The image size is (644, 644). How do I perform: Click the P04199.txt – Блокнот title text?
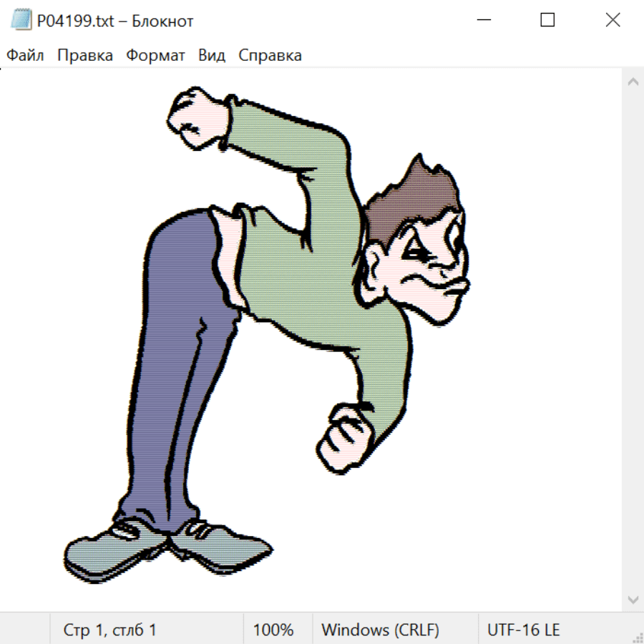click(x=115, y=21)
